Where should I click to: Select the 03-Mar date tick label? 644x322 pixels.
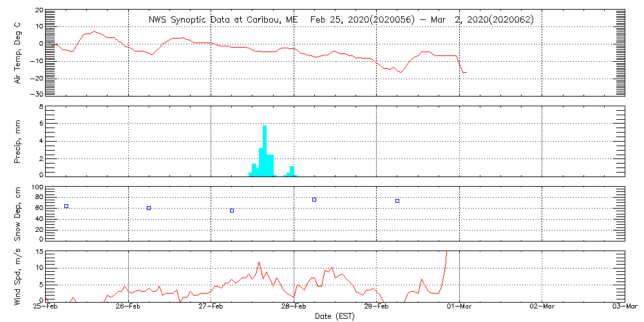(625, 307)
